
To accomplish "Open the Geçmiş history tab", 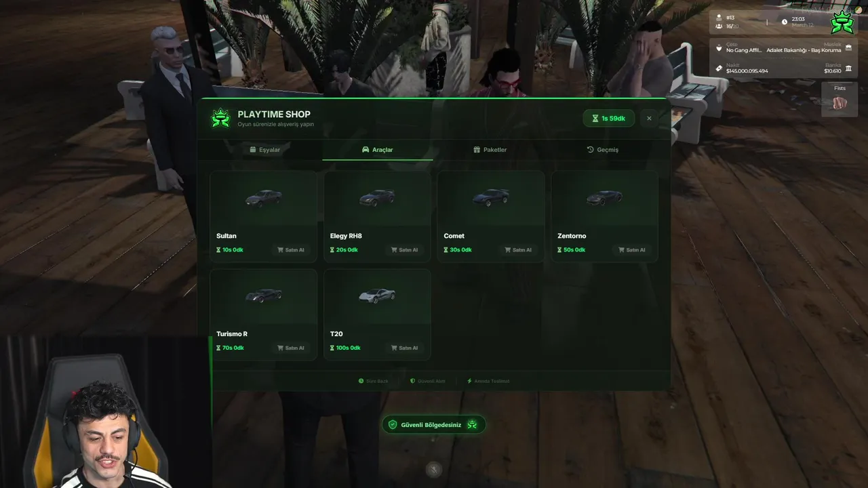I will pos(602,150).
